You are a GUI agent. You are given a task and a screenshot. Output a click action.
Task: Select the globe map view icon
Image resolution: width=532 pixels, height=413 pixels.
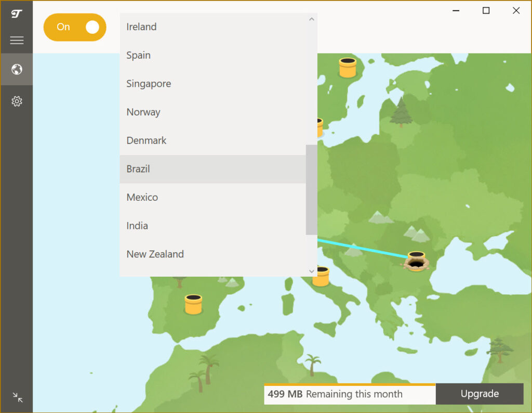coord(17,69)
